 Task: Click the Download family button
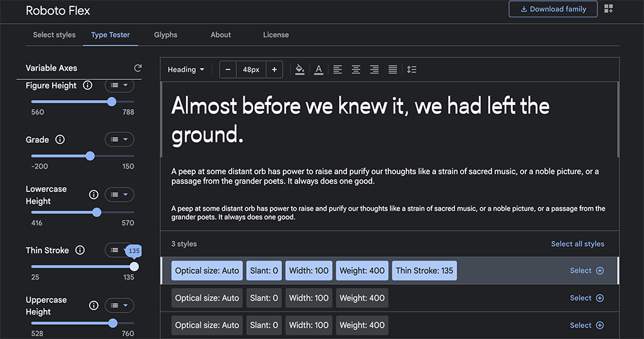553,9
